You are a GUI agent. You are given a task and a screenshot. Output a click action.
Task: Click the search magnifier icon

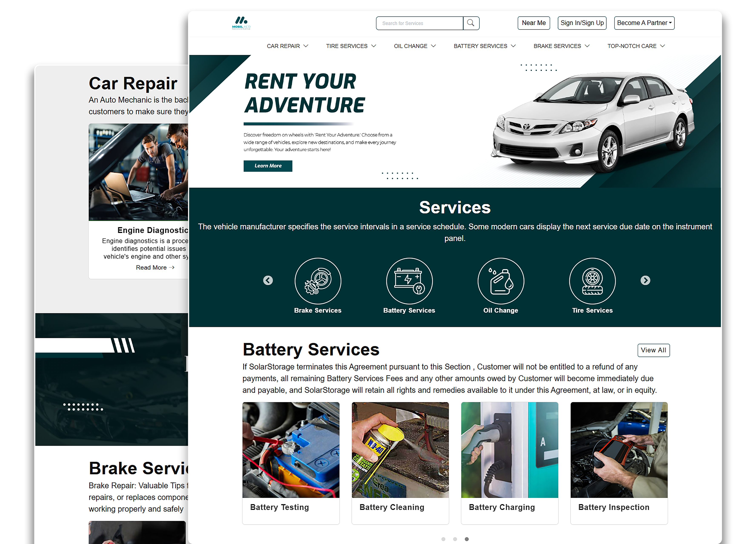coord(471,23)
